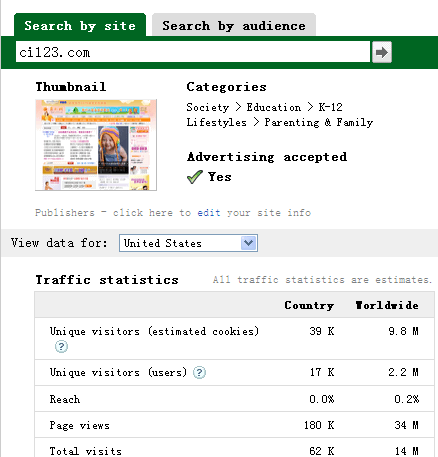Screen dimensions: 438x457
Task: Click the arrow go button beside search field
Action: (382, 52)
